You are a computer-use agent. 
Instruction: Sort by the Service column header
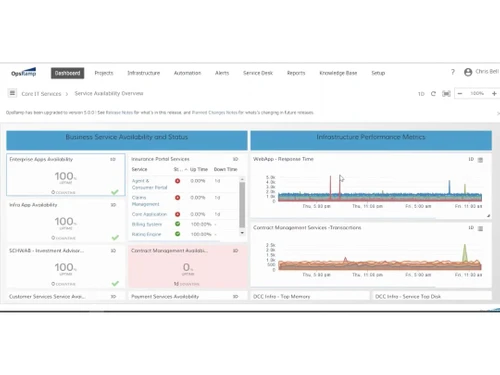[x=139, y=169]
